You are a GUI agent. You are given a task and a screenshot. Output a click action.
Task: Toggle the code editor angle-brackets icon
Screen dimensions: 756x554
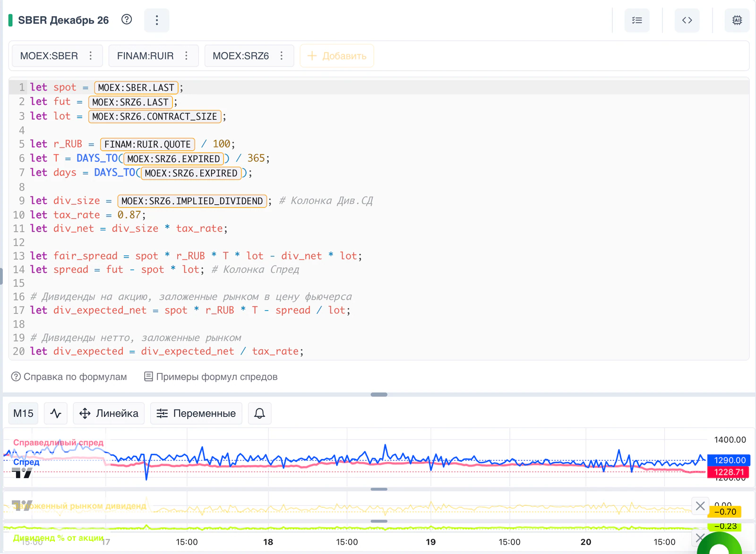[687, 20]
